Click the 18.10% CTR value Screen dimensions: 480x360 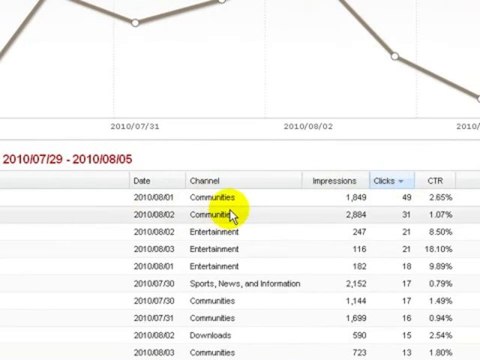[x=438, y=249]
